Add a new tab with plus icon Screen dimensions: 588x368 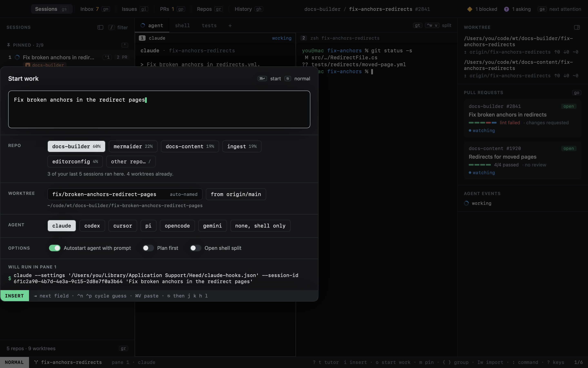coord(230,26)
